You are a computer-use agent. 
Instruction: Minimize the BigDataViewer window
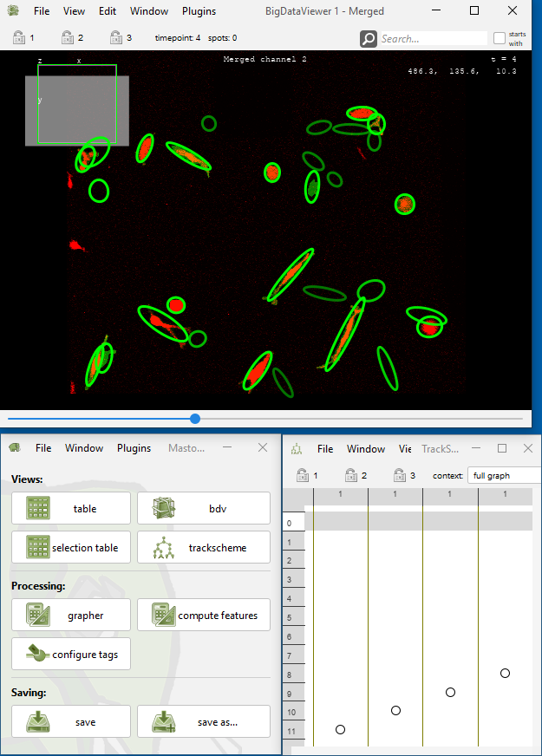tap(436, 10)
